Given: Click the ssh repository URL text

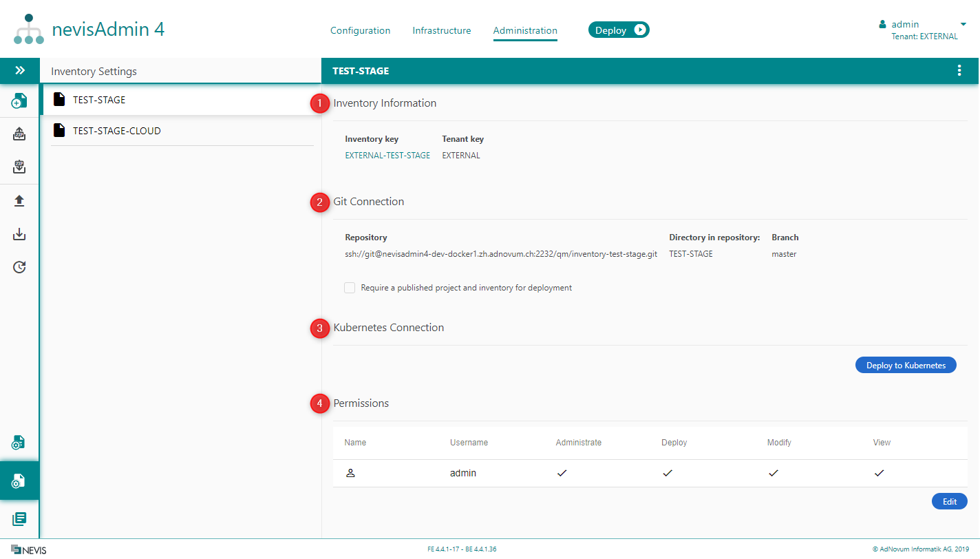Looking at the screenshot, I should coord(501,254).
